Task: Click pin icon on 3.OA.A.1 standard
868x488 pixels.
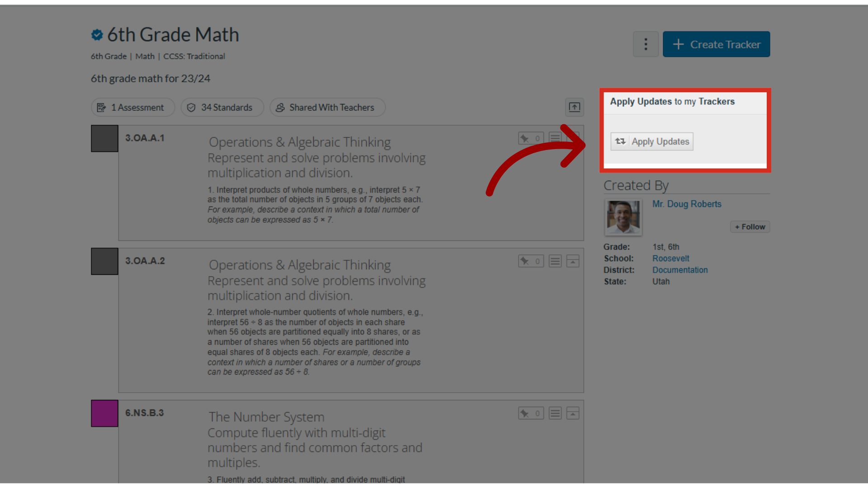Action: click(530, 138)
